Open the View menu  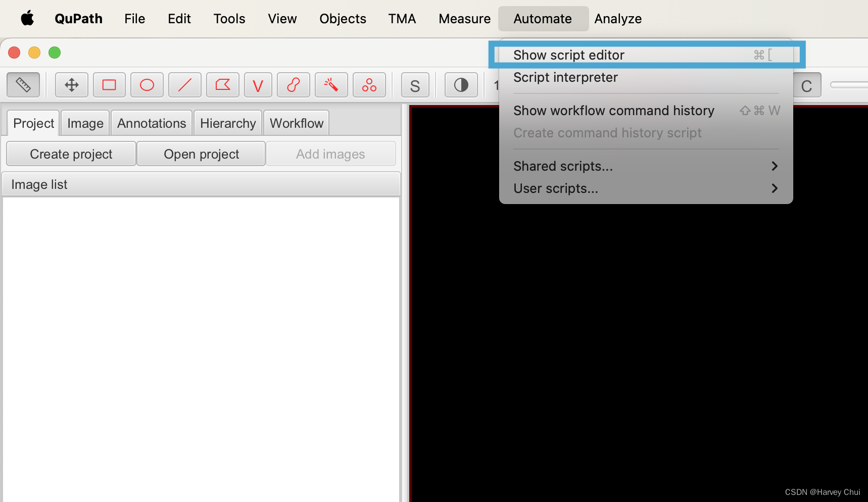tap(282, 19)
